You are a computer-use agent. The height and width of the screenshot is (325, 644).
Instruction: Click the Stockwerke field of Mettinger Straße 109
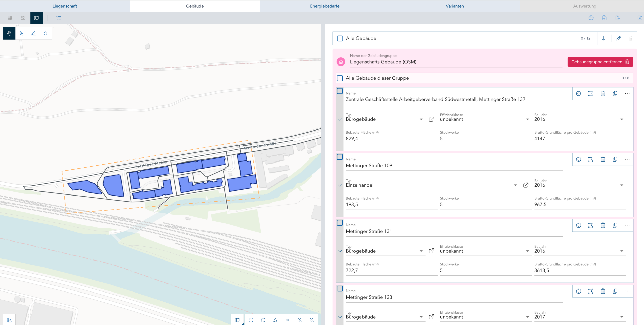(486, 204)
